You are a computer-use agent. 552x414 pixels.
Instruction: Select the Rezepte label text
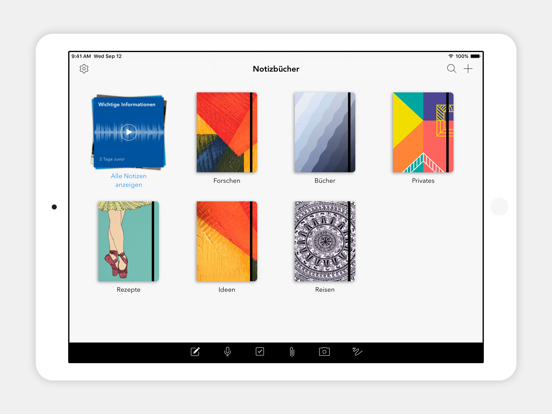click(x=128, y=290)
